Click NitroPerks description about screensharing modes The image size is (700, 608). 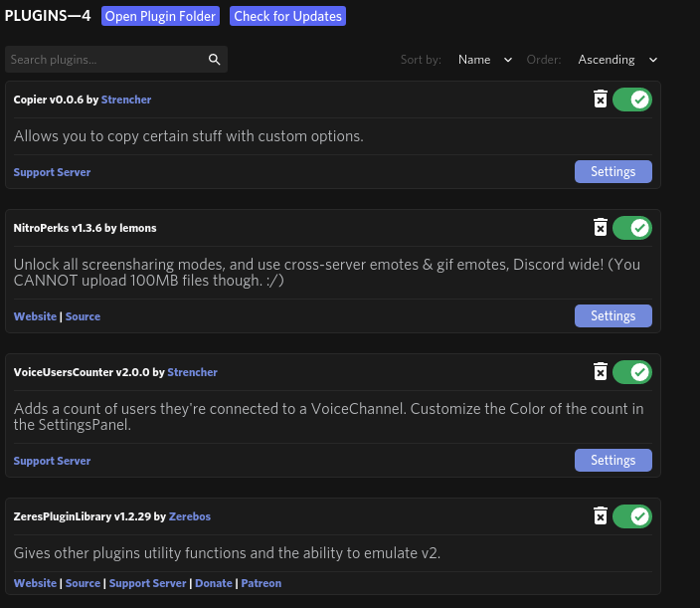327,273
